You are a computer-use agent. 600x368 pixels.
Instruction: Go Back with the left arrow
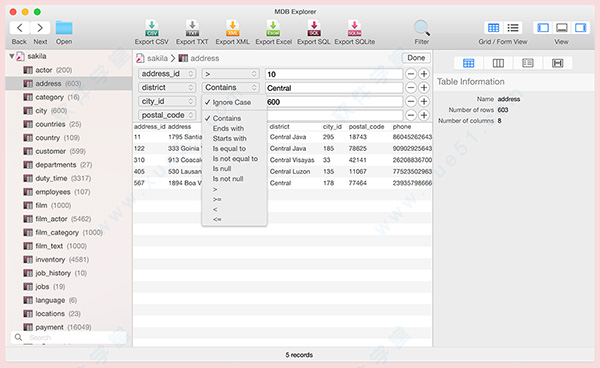(x=19, y=28)
